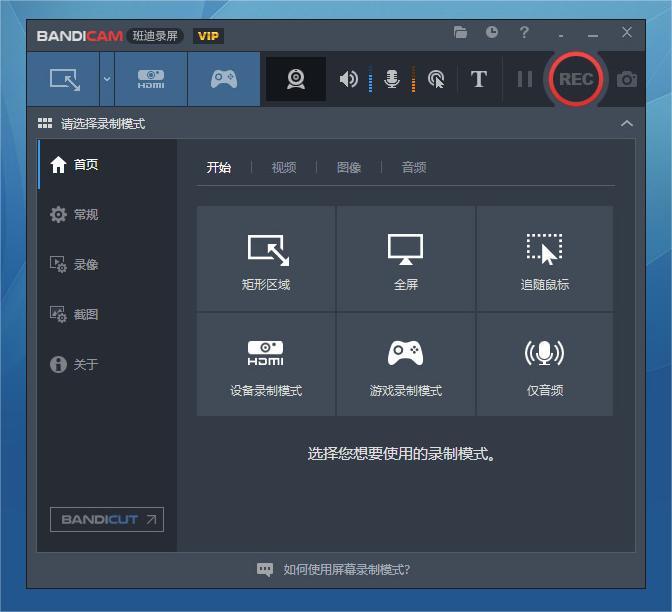
Task: Open help question mark icon
Action: click(524, 32)
